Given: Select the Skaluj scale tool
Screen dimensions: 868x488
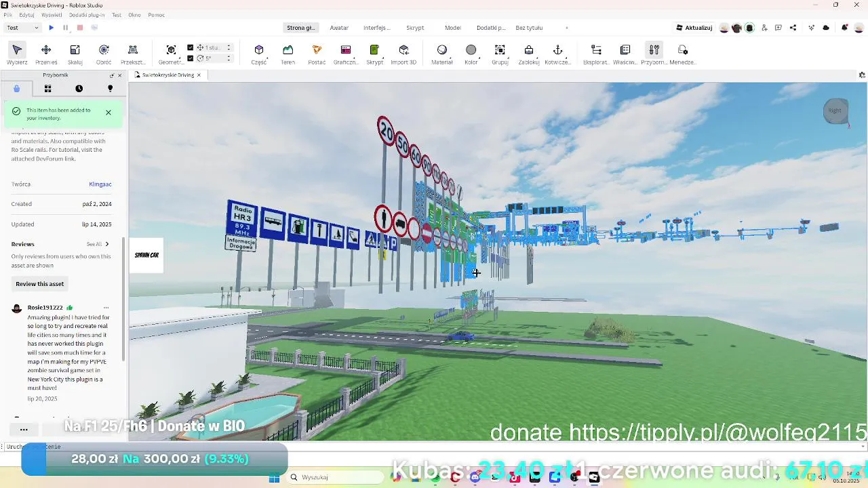Looking at the screenshot, I should pos(75,54).
